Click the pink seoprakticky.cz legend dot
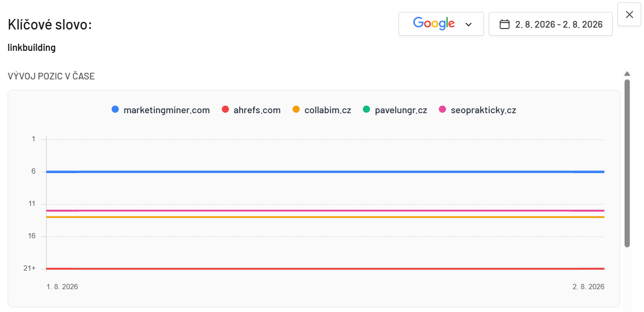 point(443,109)
